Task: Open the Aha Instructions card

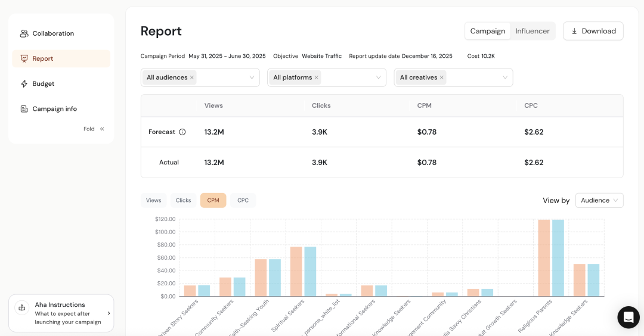Action: pos(61,313)
